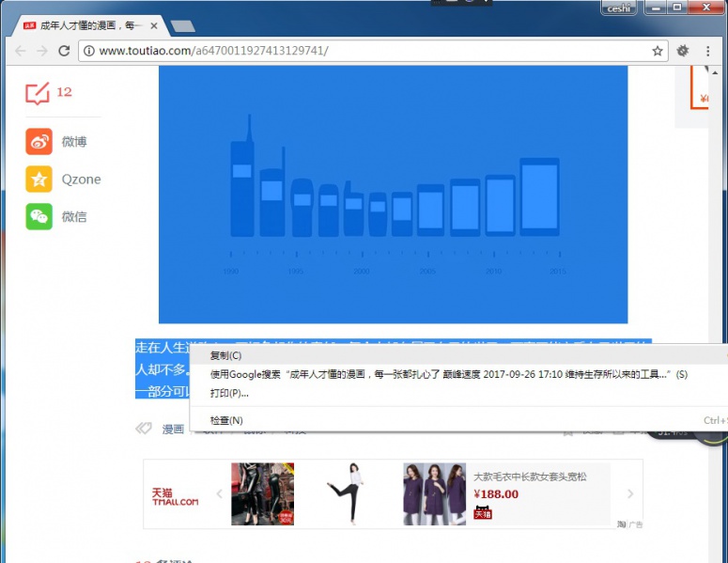Viewport: 728px width, 563px height.
Task: Maximize the Chrome window
Action: [x=677, y=7]
